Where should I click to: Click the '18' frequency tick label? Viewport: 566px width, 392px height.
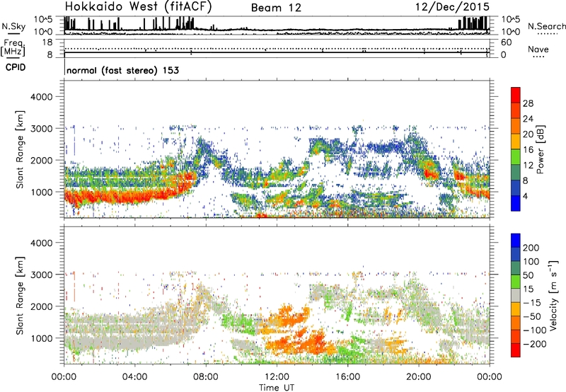[47, 42]
